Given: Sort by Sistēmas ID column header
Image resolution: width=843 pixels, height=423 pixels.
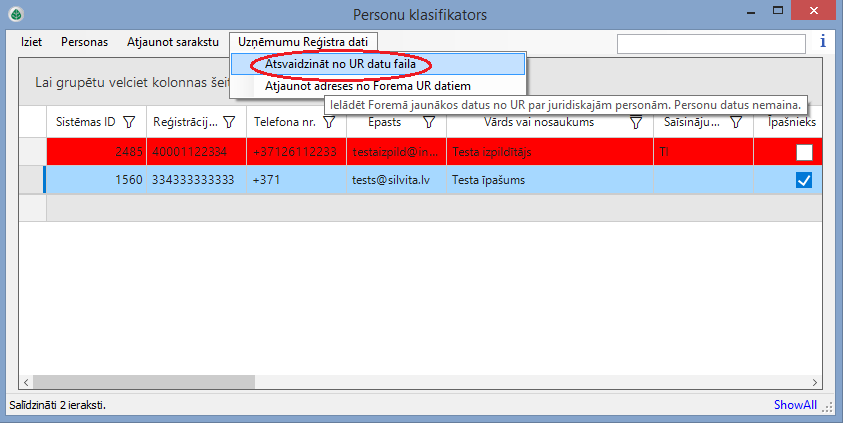Looking at the screenshot, I should point(85,122).
